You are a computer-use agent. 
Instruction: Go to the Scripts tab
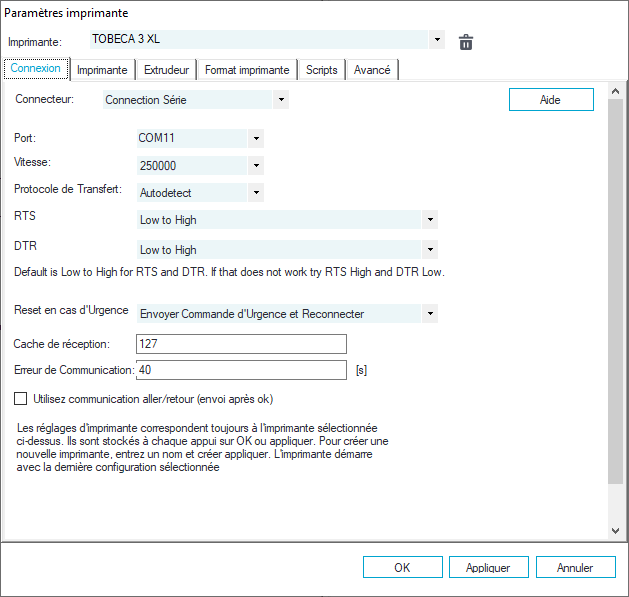321,70
